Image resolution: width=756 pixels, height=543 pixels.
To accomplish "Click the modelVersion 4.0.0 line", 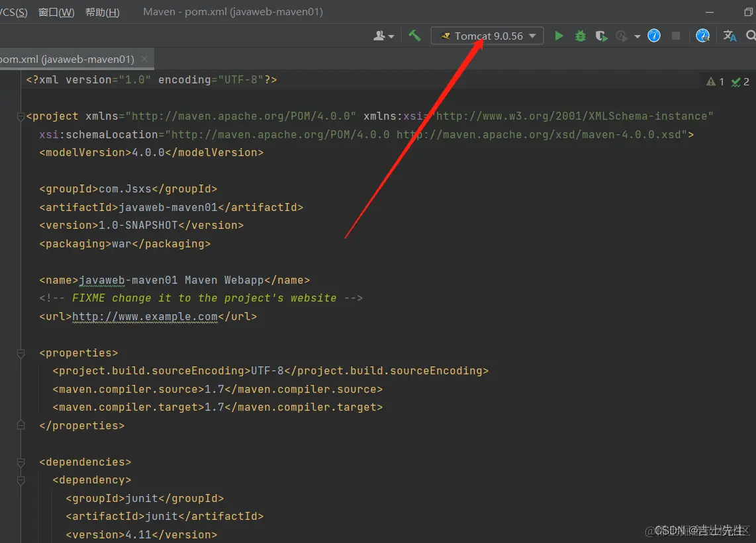I will [x=152, y=153].
